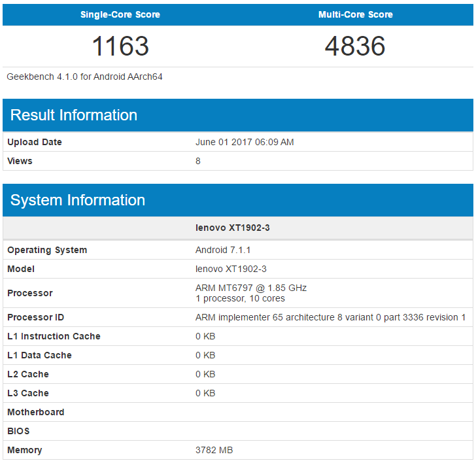
Task: Select ARM MT6797 @ 1.85 GHz text
Action: [251, 288]
